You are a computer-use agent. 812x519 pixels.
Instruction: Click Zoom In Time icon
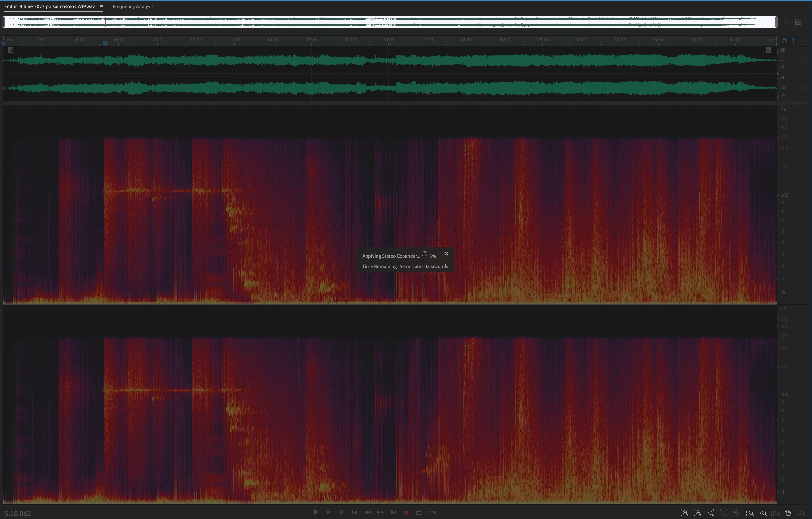coord(710,513)
